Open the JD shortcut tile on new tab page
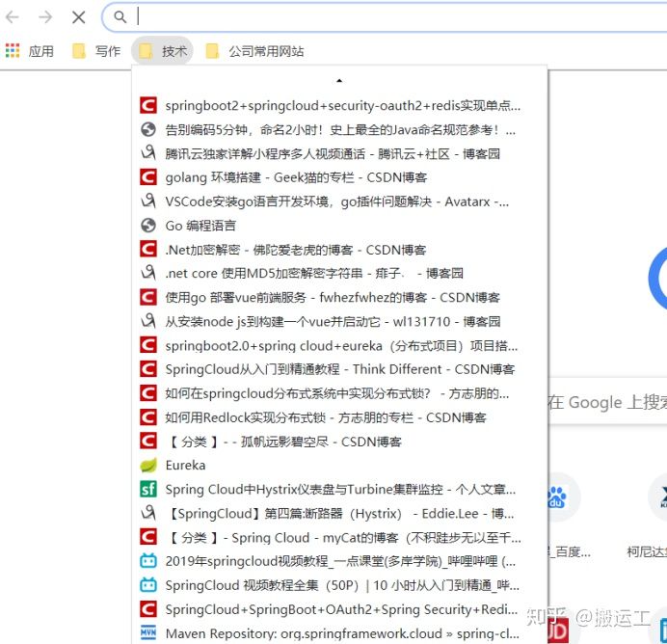The width and height of the screenshot is (667, 644). (558, 631)
